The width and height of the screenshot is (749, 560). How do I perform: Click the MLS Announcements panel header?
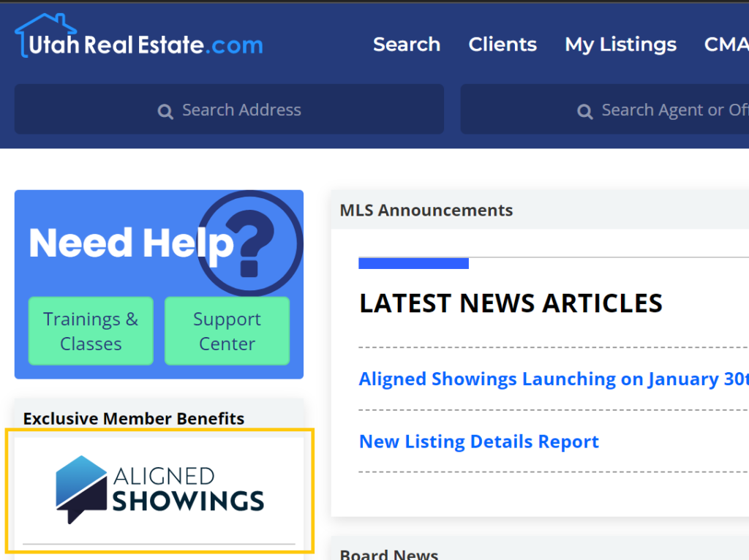426,211
